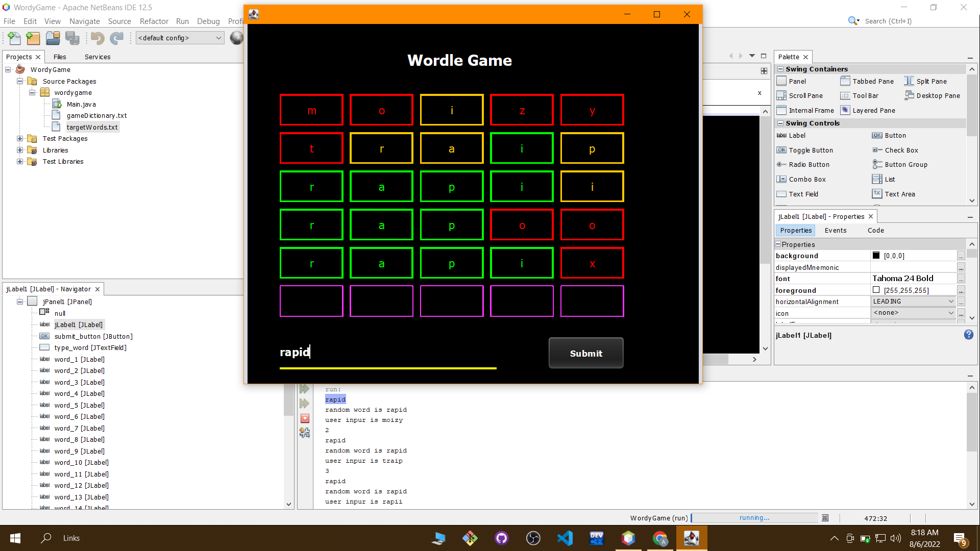Open the default config dropdown
The width and height of the screenshot is (980, 551).
(x=180, y=38)
